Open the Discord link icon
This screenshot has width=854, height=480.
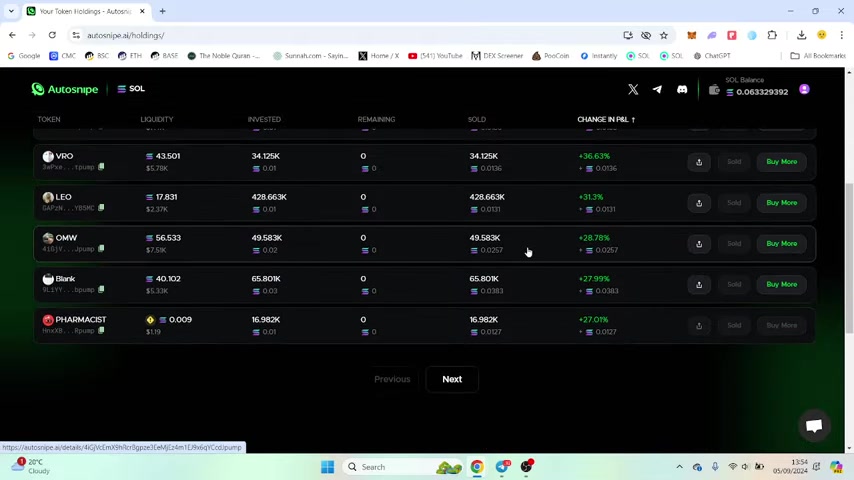(682, 89)
